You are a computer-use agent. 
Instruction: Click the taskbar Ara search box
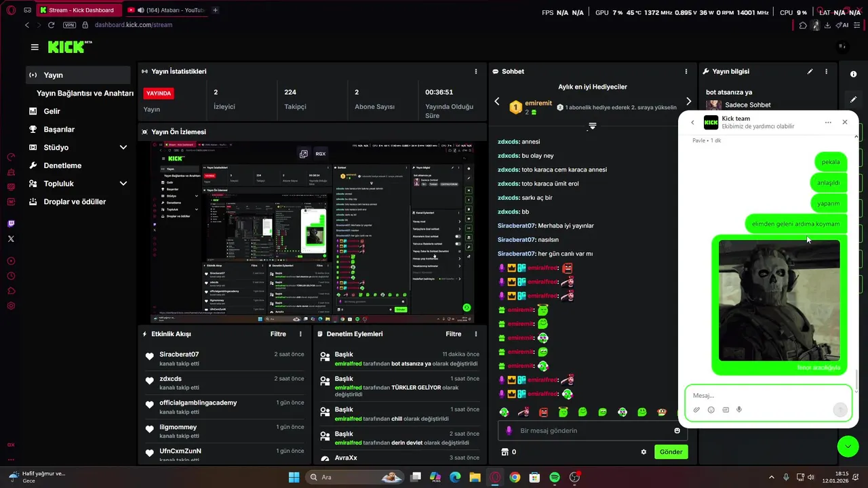point(355,477)
